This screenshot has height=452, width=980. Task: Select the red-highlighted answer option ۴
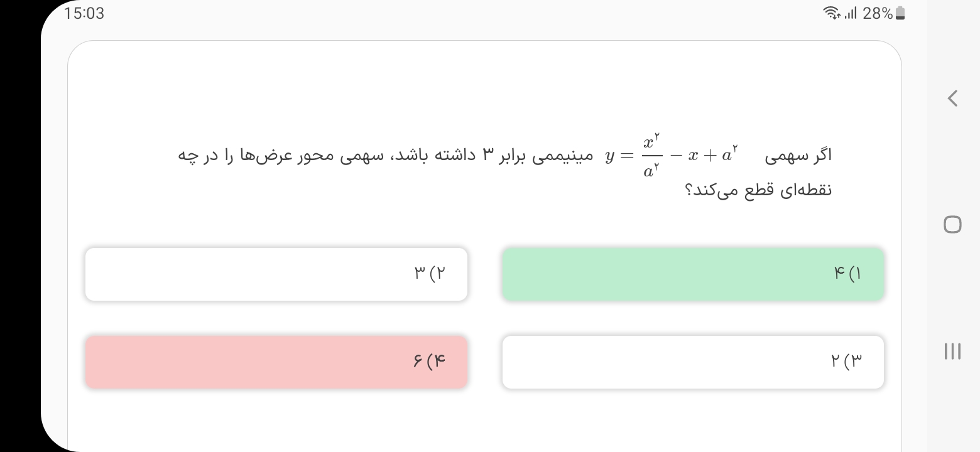click(x=276, y=362)
